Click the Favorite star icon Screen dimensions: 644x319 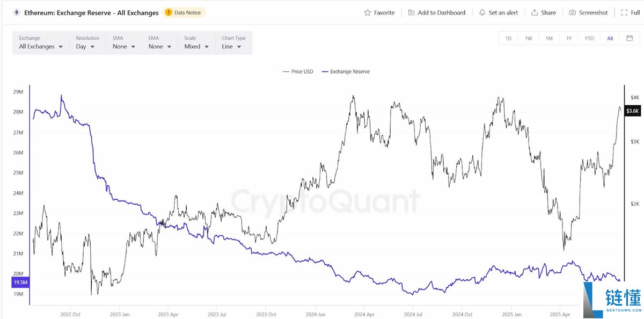coord(368,12)
